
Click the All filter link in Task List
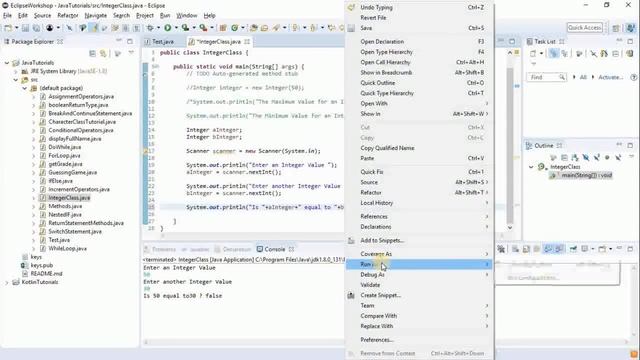point(583,77)
